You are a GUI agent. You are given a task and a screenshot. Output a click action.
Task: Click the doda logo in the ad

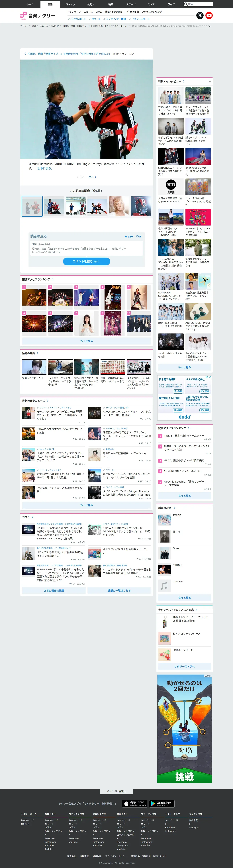pyautogui.click(x=184, y=417)
